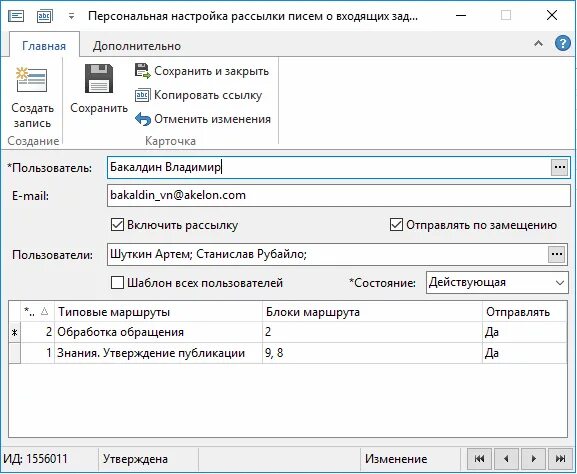Open the Пользователь field ellipsis lookup
577x474 pixels.
pos(560,167)
